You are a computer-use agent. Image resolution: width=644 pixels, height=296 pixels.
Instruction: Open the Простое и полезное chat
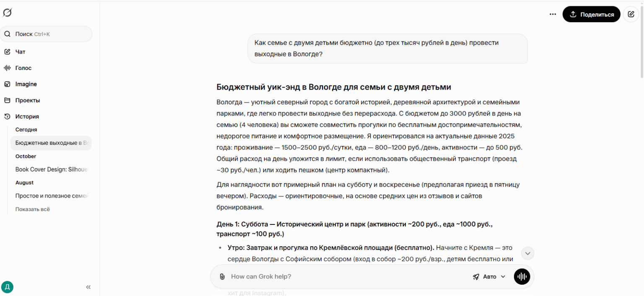pyautogui.click(x=51, y=196)
